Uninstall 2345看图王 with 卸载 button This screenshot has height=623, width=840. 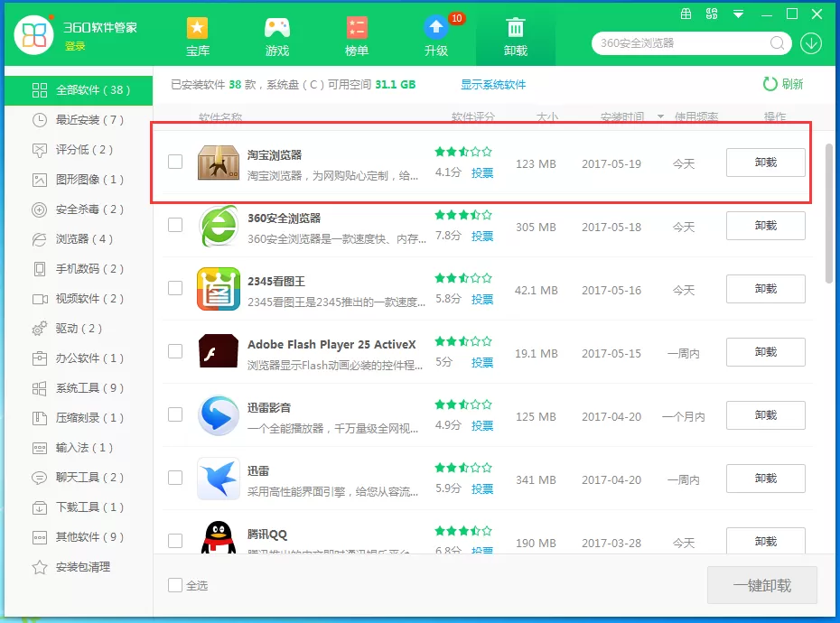(x=766, y=289)
